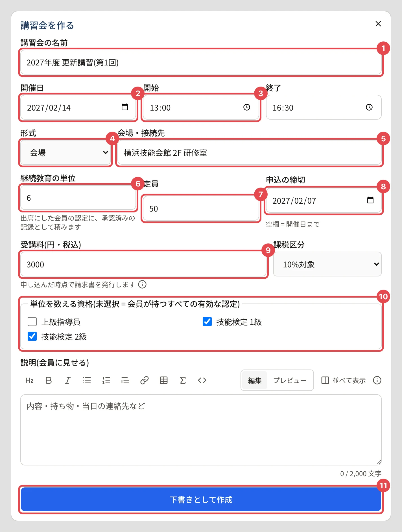This screenshot has height=532, width=402.
Task: Click the '空欄 = 開催日まで' hint text
Action: coord(292,224)
